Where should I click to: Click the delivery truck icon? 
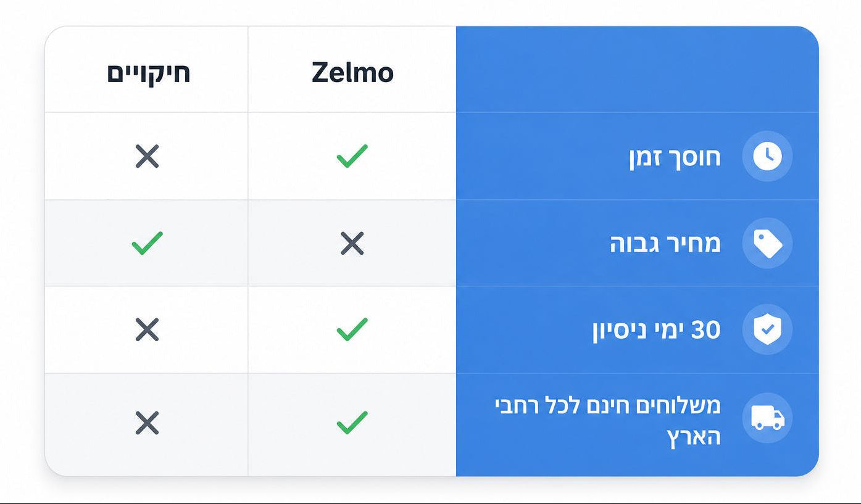click(x=767, y=418)
